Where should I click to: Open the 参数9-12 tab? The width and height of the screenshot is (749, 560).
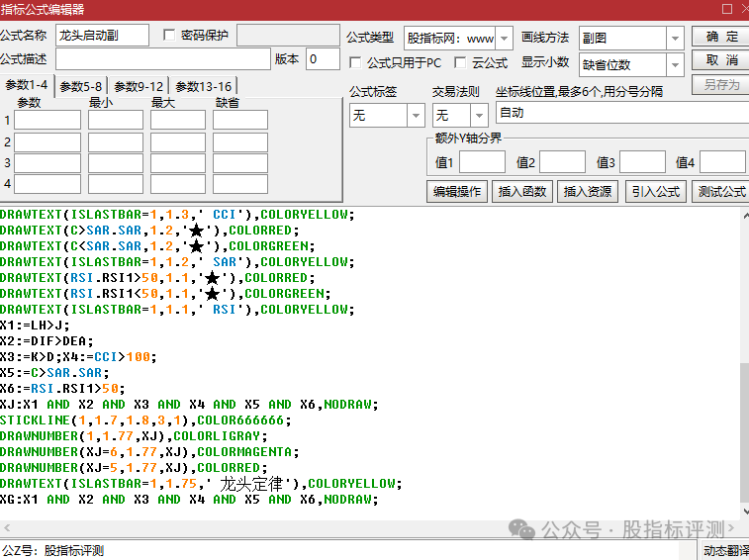coord(139,86)
